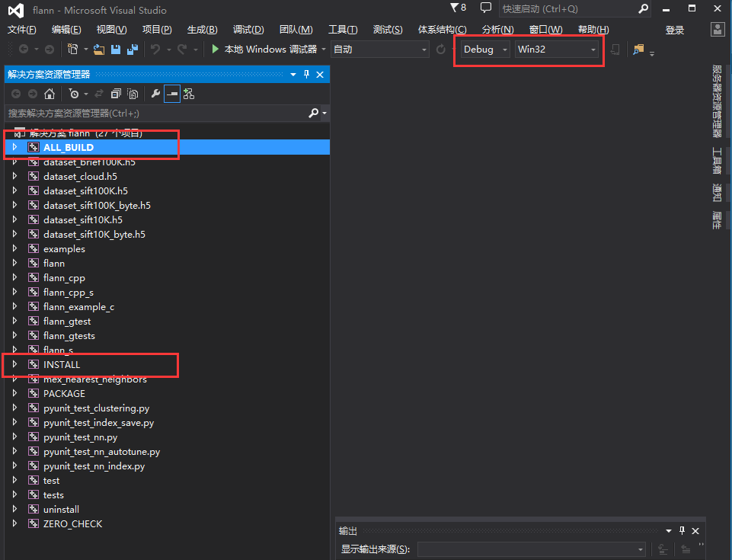This screenshot has width=732, height=560.
Task: Expand the examples project node
Action: pyautogui.click(x=15, y=248)
